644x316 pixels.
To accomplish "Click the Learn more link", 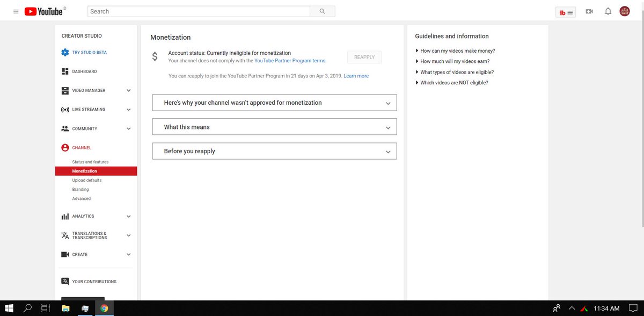I will click(x=356, y=76).
